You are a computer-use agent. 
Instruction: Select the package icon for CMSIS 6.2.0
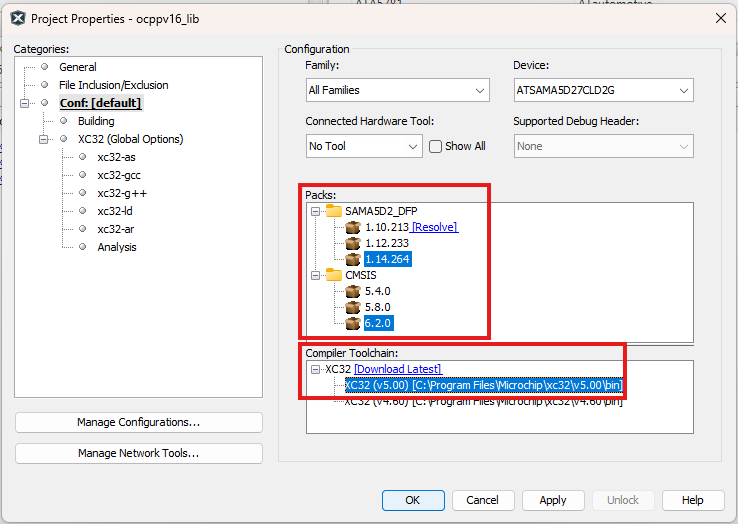pyautogui.click(x=353, y=323)
